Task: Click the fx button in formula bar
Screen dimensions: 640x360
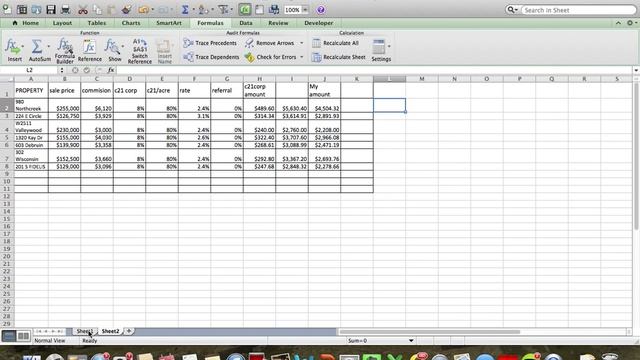Action: pyautogui.click(x=111, y=70)
